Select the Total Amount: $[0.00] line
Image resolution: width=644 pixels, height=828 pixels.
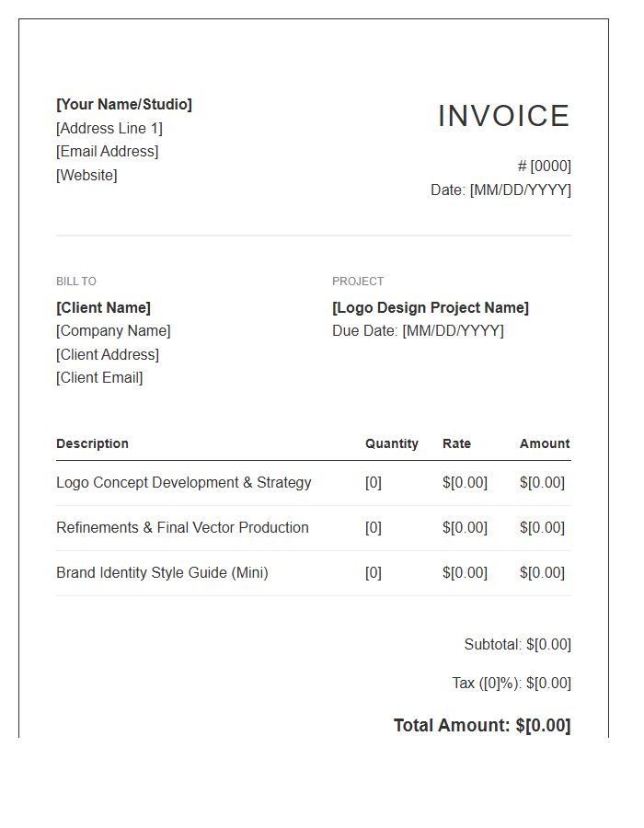482,726
